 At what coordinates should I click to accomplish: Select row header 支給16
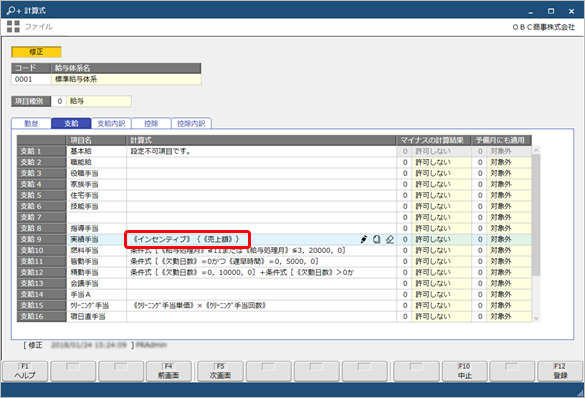[41, 316]
